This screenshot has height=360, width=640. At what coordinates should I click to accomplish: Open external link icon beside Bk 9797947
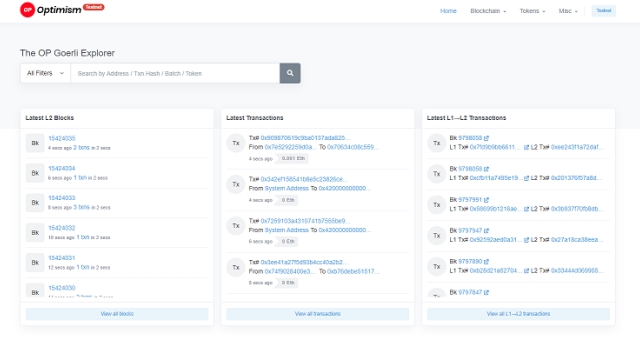[x=486, y=231]
